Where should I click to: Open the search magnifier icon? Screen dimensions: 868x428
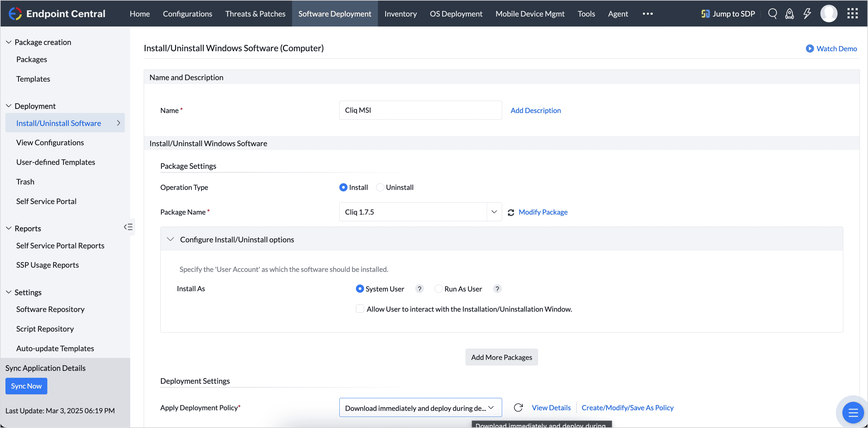coord(772,14)
